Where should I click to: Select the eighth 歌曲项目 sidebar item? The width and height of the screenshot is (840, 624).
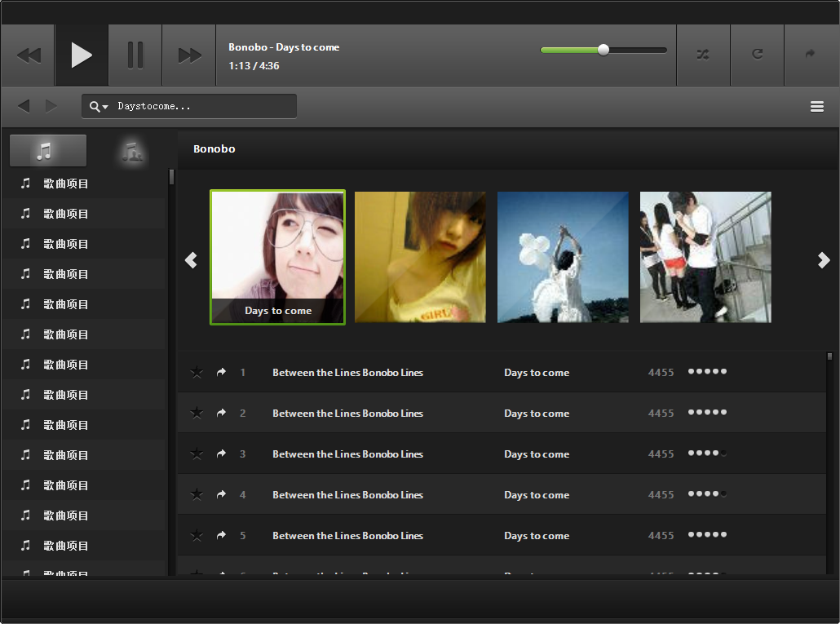83,395
